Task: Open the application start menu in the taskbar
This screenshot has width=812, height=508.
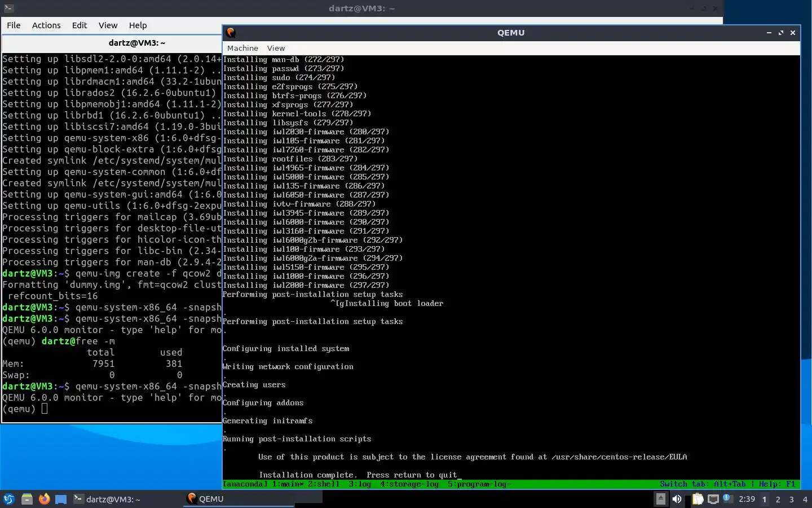Action: (9, 499)
